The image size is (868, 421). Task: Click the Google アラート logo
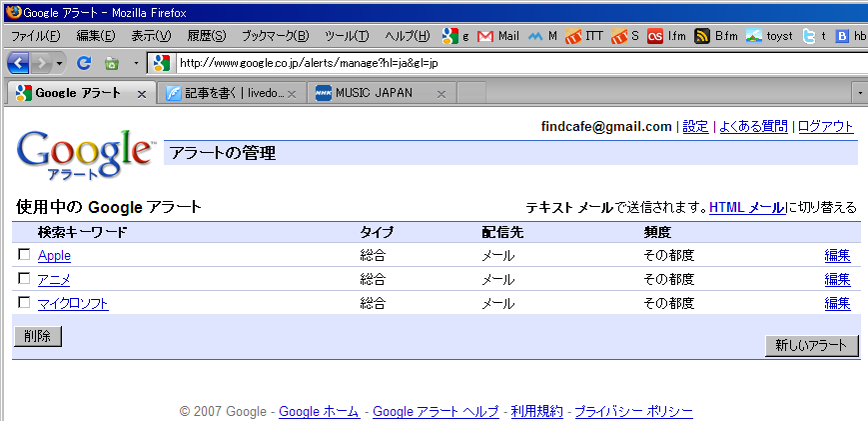[84, 155]
